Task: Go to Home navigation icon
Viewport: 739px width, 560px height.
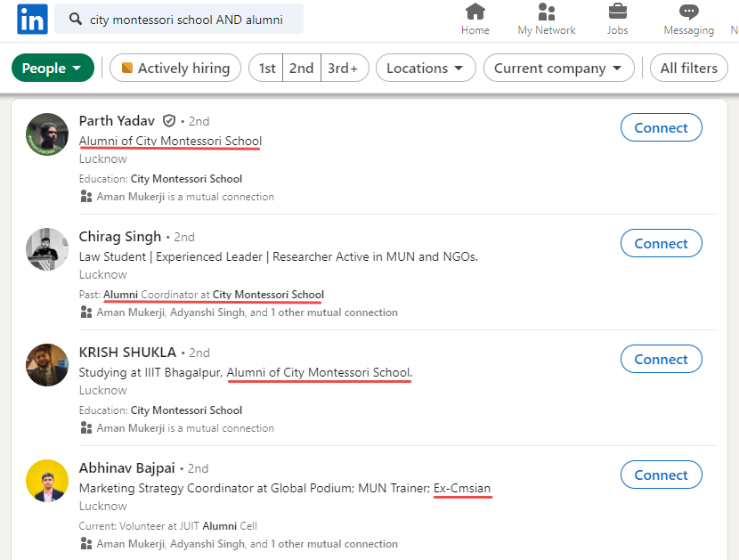Action: click(x=475, y=12)
